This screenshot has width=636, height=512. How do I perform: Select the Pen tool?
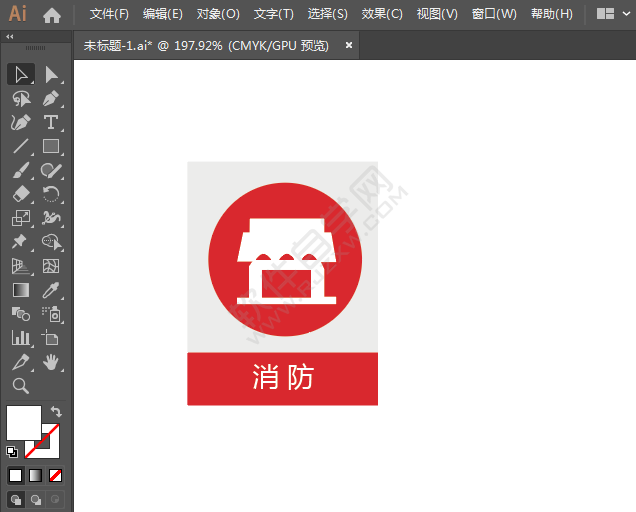click(52, 99)
